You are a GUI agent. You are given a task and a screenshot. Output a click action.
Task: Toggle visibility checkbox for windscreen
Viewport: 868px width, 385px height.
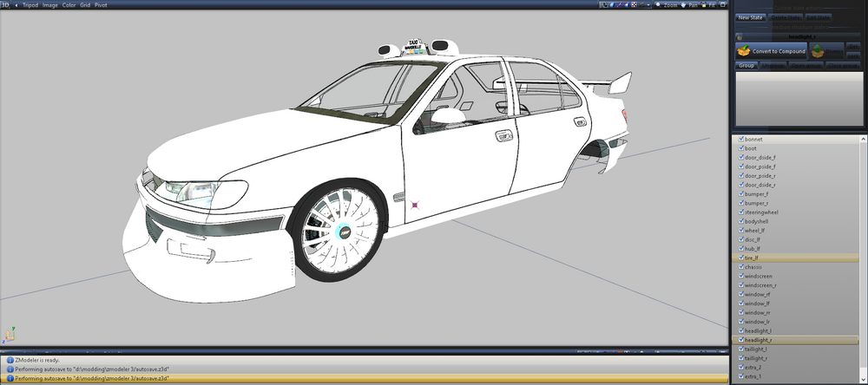point(740,277)
